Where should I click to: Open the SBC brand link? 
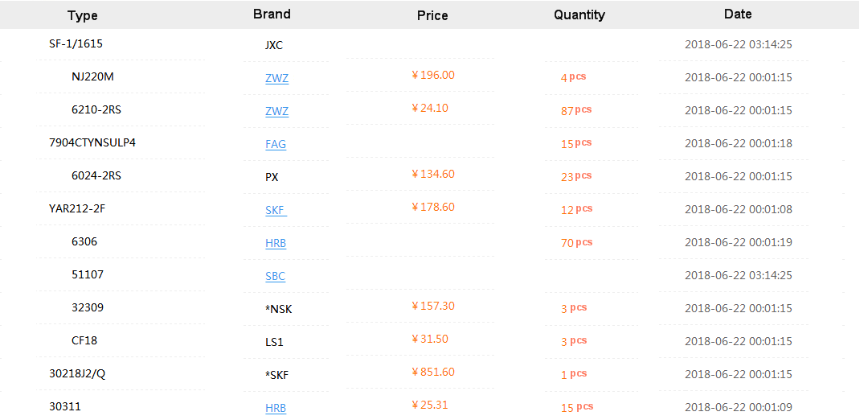pyautogui.click(x=275, y=276)
